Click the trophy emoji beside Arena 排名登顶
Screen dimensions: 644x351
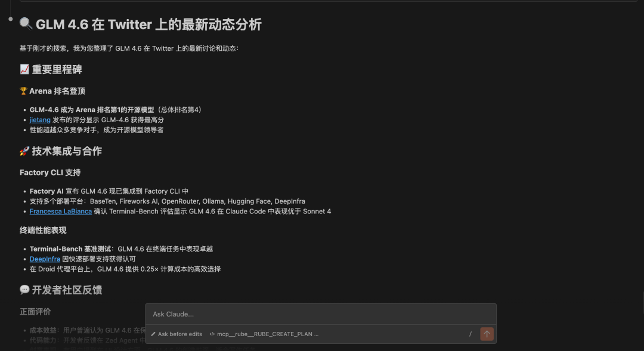pos(23,91)
